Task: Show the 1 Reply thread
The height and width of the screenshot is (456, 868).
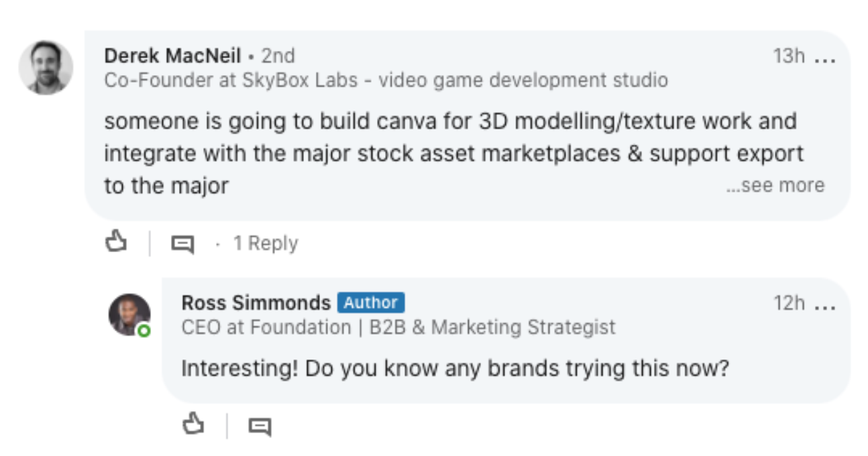Action: coord(265,243)
